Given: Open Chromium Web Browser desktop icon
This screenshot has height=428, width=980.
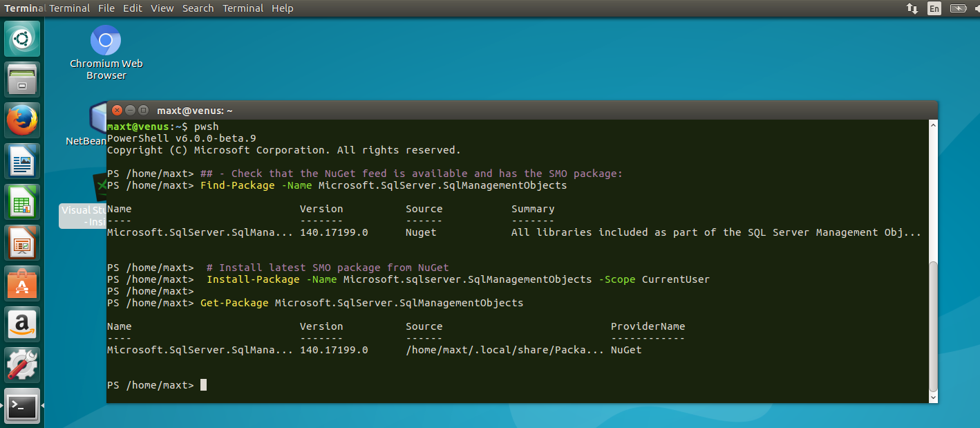Looking at the screenshot, I should point(106,53).
